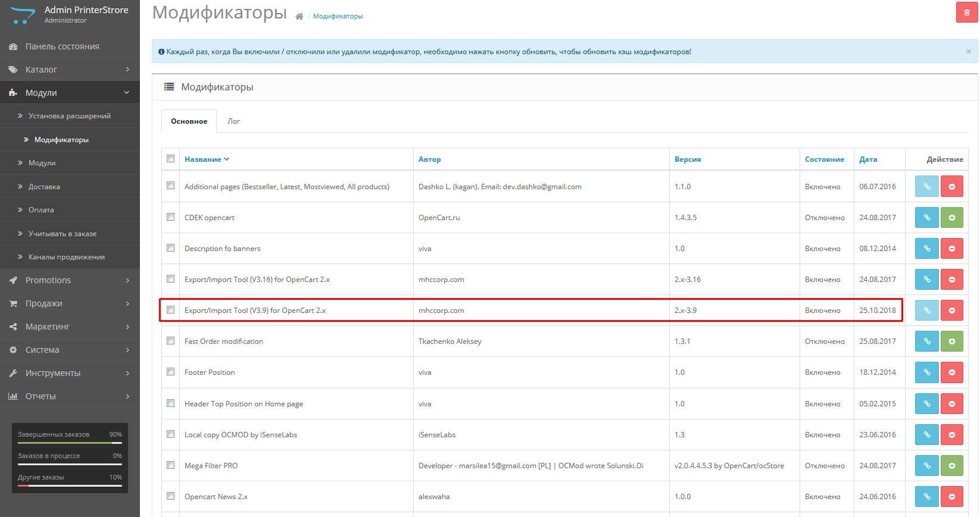
Task: Click link icon for Description fo banners
Action: tap(926, 248)
